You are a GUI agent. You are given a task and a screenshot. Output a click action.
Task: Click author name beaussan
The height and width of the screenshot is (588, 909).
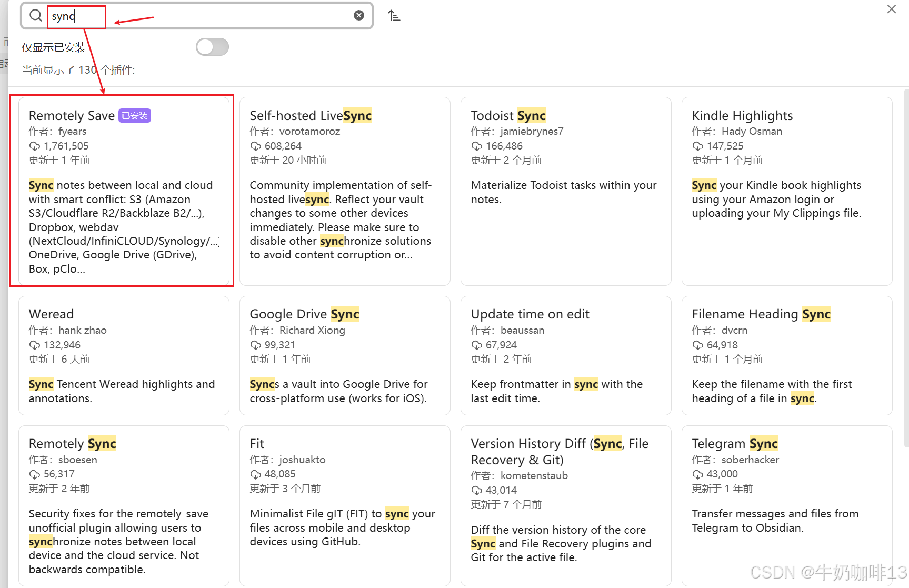coord(522,331)
